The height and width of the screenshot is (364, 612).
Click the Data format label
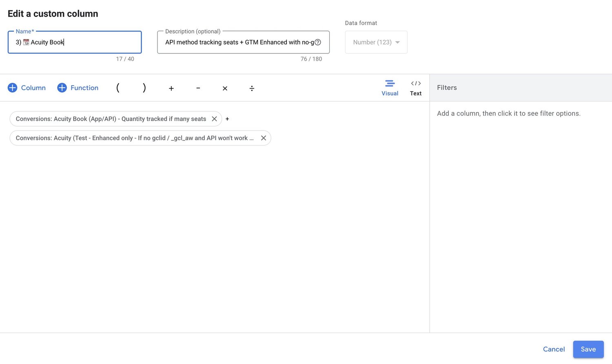coord(361,23)
